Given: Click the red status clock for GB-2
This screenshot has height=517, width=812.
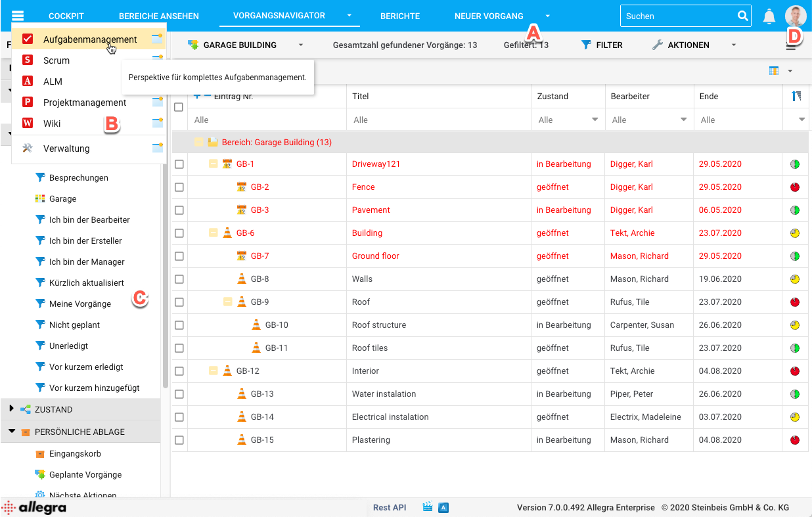Looking at the screenshot, I should click(x=795, y=187).
